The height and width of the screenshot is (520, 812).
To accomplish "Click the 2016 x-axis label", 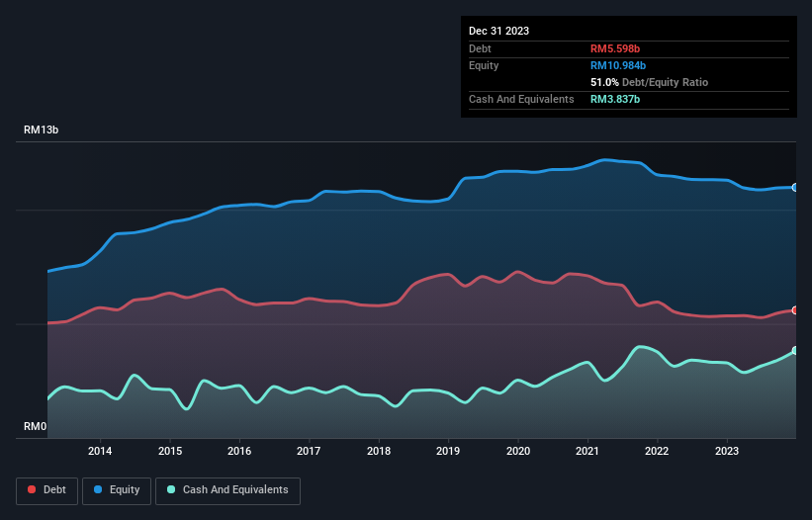I will pos(239,451).
